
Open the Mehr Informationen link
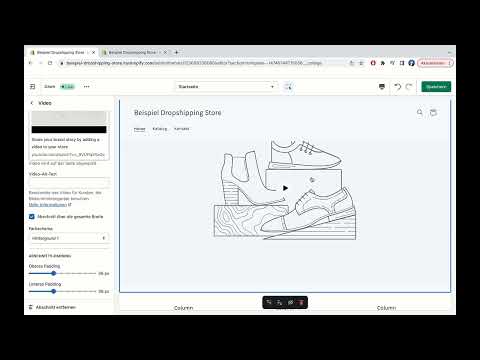(x=48, y=205)
